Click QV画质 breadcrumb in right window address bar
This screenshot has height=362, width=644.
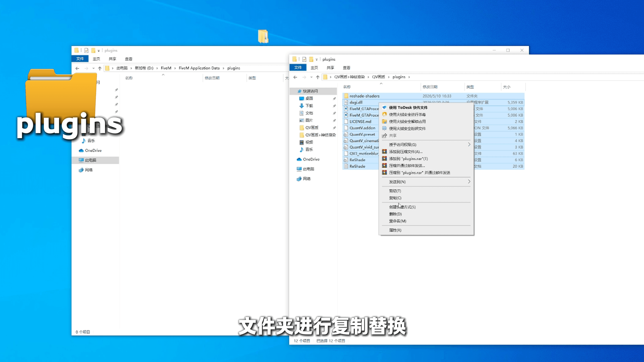pos(378,77)
